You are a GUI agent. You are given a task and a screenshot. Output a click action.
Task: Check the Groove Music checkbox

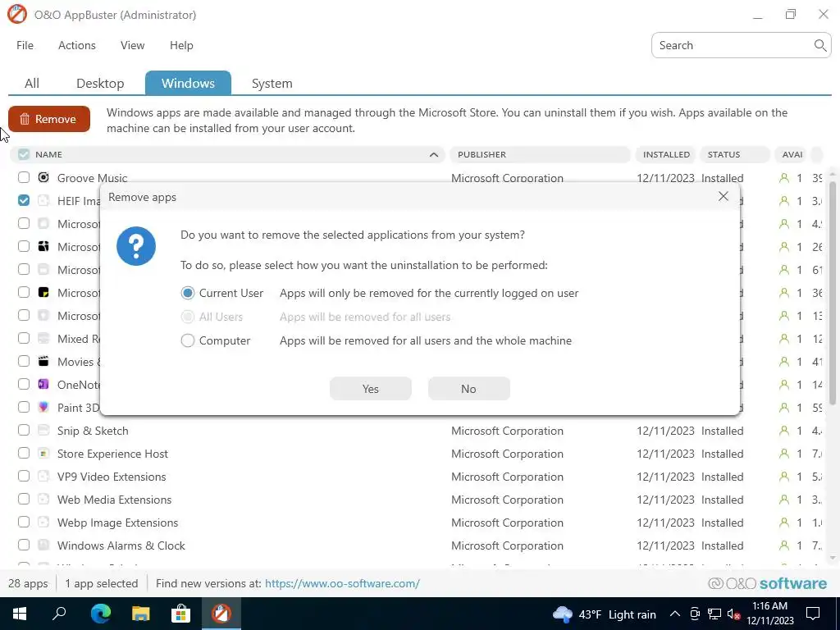[24, 177]
